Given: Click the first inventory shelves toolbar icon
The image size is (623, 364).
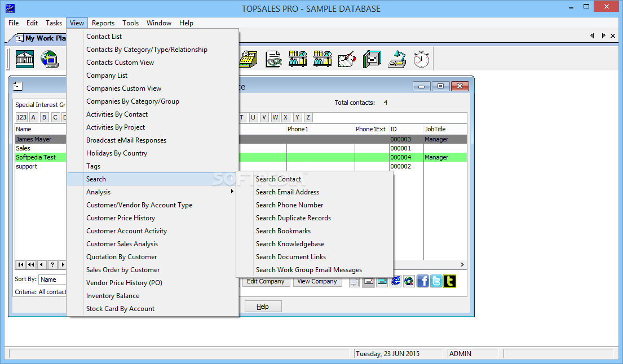Looking at the screenshot, I should point(298,59).
